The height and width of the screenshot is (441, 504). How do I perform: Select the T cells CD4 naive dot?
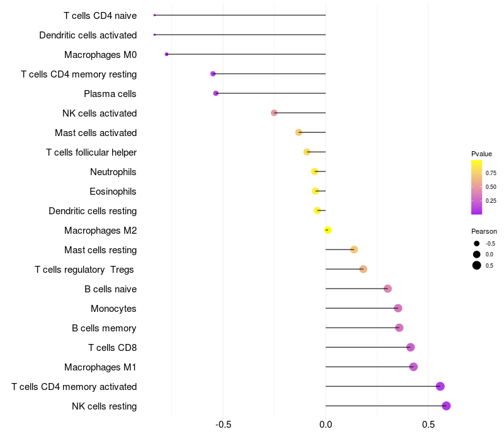pyautogui.click(x=154, y=15)
